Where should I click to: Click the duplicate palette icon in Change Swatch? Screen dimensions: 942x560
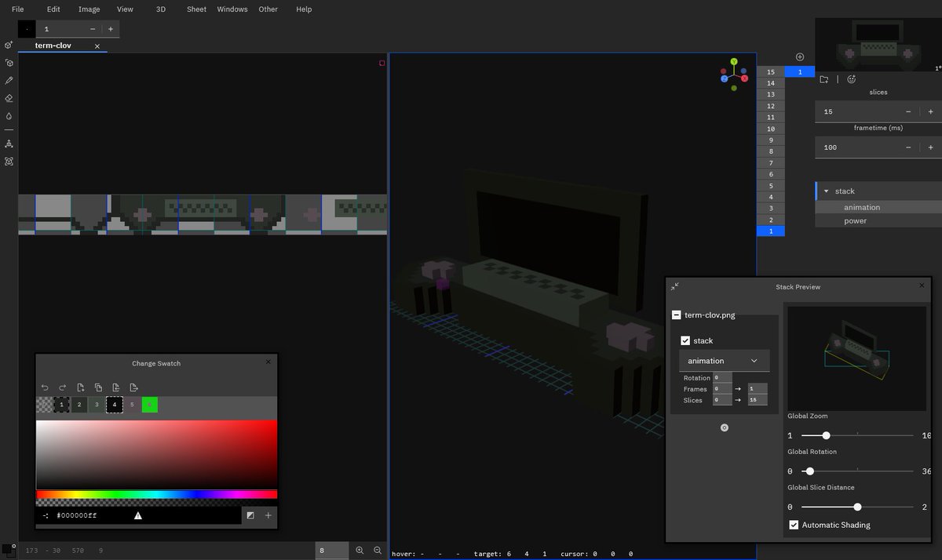[x=99, y=387]
